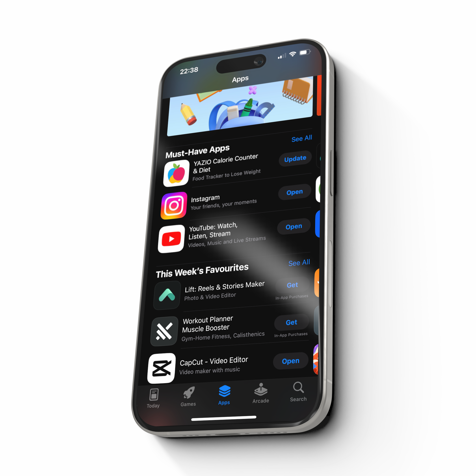Tap Get button for Workout Planner
Screen dimensions: 476x476
292,322
